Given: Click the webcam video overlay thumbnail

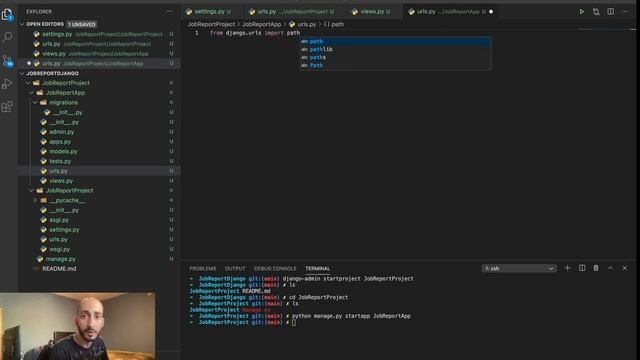Looking at the screenshot, I should click(x=78, y=326).
